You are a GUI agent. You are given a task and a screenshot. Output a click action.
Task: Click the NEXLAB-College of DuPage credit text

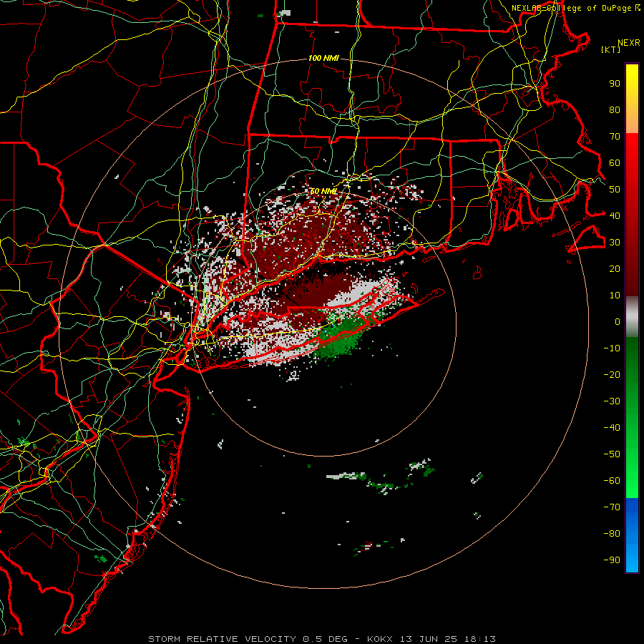pos(571,8)
